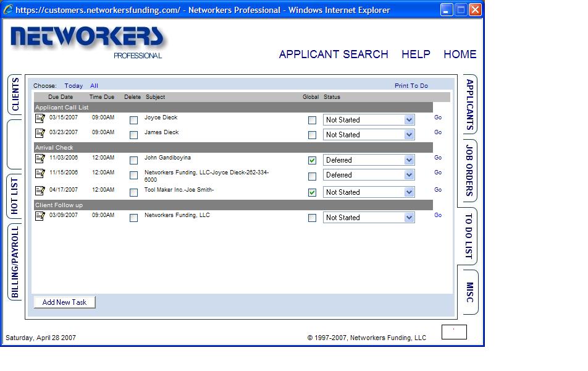Check the Delete box for James Dieck
Viewport: 588px width, 371px height.
[133, 135]
